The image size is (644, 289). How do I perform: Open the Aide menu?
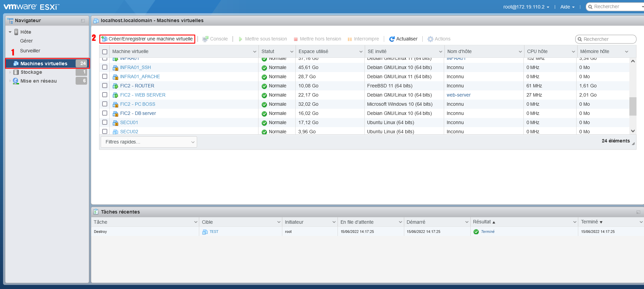[567, 7]
